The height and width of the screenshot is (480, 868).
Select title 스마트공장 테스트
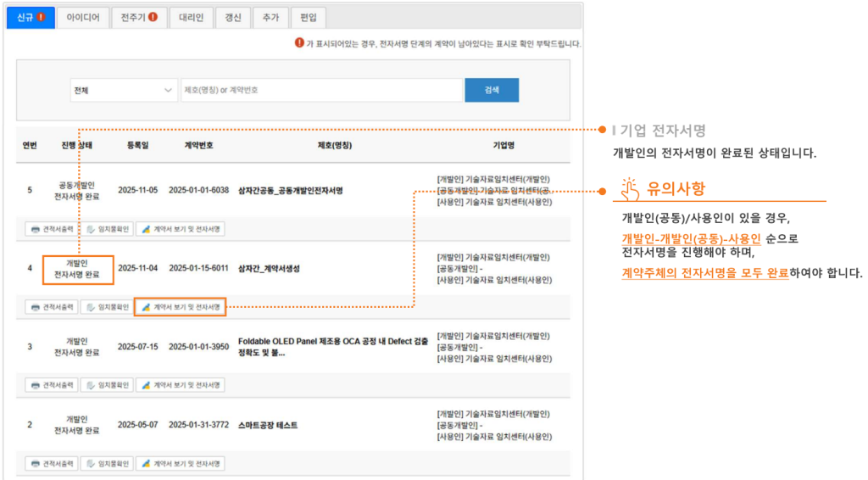coord(268,425)
